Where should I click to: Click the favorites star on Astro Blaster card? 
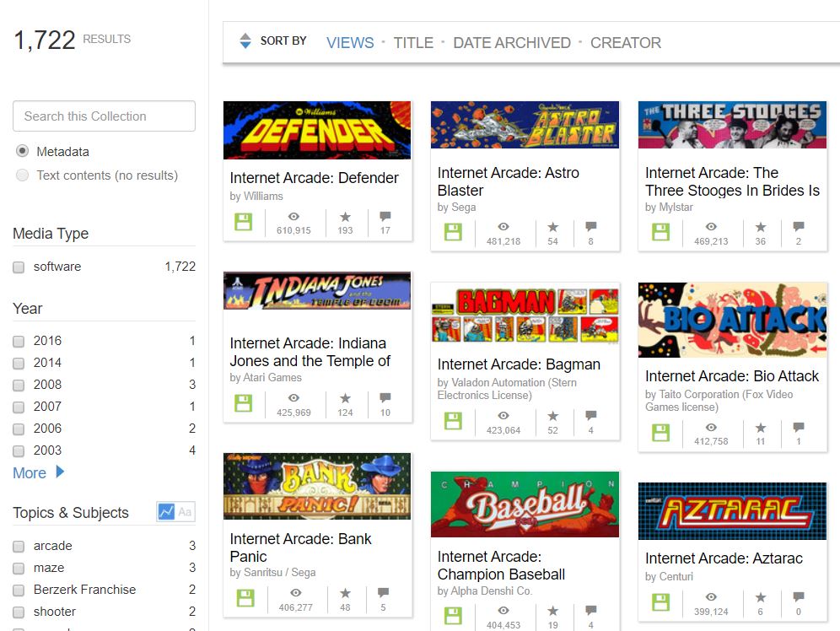[x=553, y=227]
